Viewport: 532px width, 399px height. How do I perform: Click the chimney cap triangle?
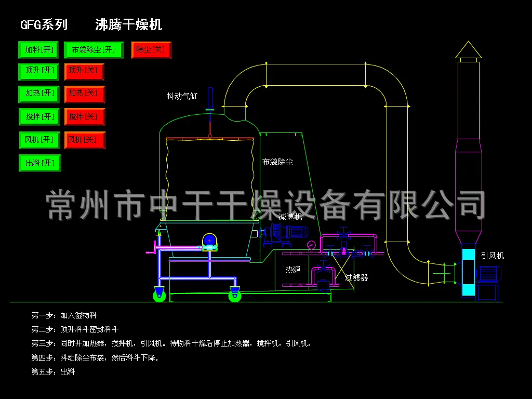[468, 50]
